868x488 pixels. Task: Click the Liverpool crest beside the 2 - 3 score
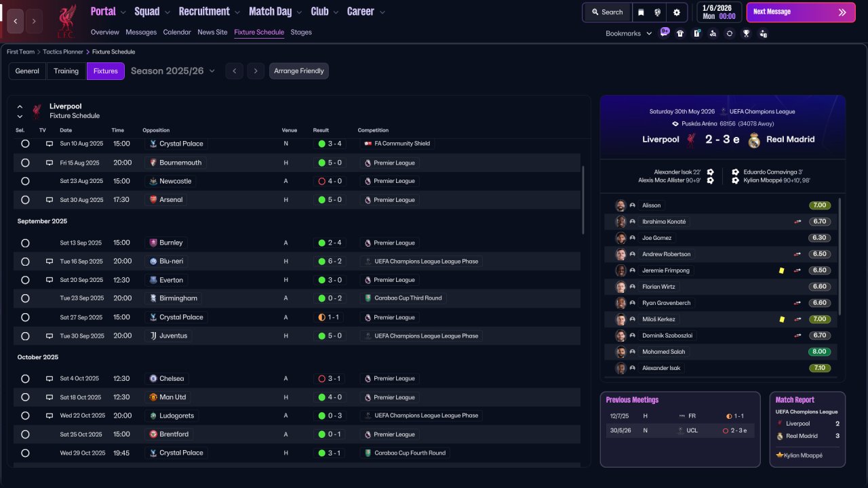691,140
